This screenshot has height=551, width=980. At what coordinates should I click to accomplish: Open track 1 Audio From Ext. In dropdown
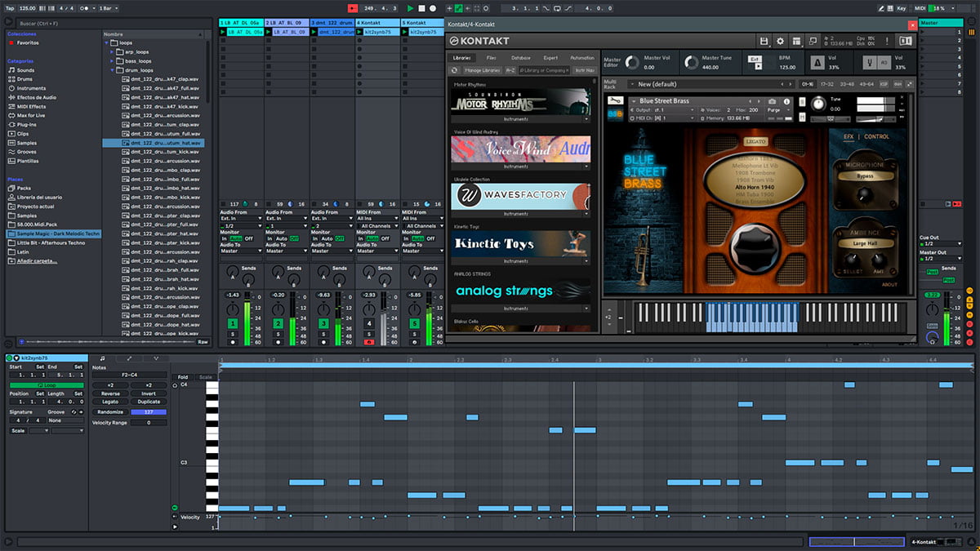pos(241,219)
